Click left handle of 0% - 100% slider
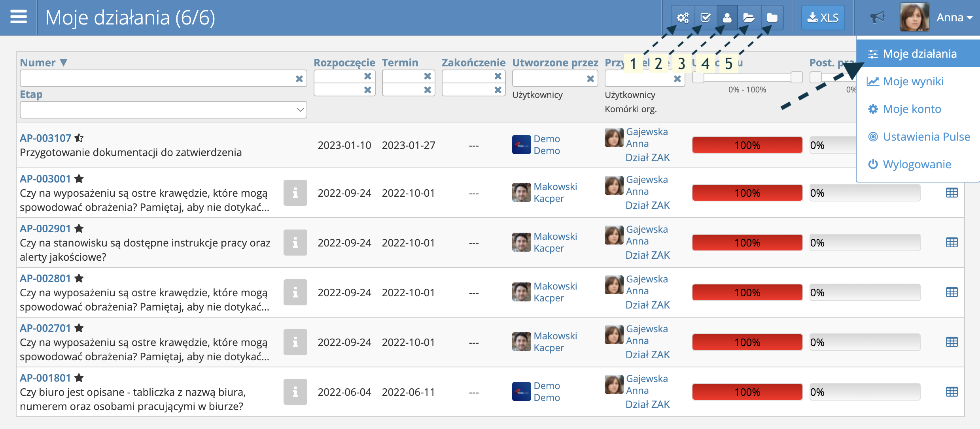Viewport: 980px width, 429px height. click(698, 77)
